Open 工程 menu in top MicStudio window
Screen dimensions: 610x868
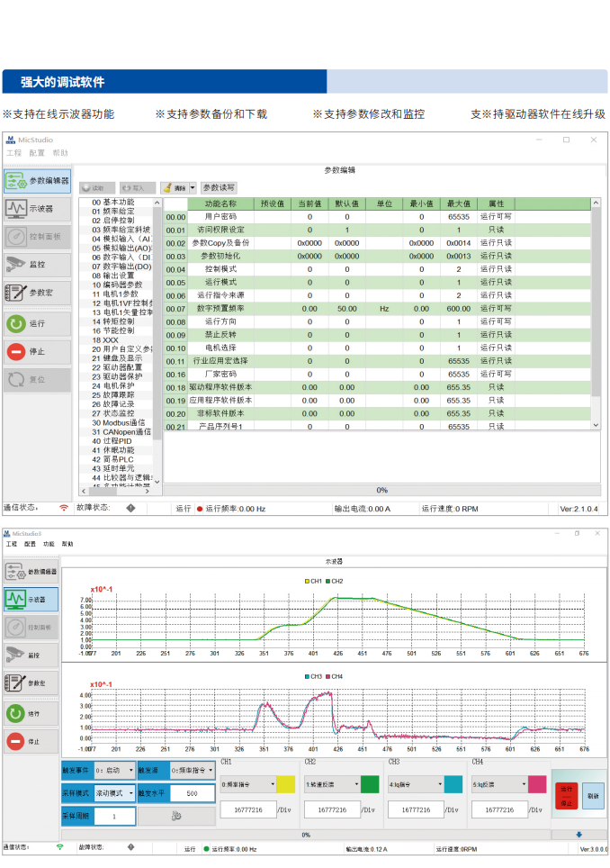pyautogui.click(x=13, y=153)
